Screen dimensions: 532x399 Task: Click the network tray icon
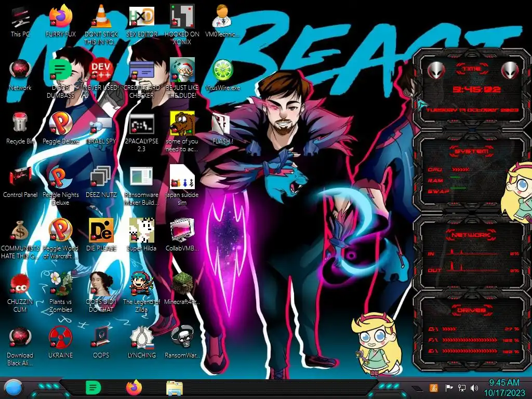click(x=461, y=388)
